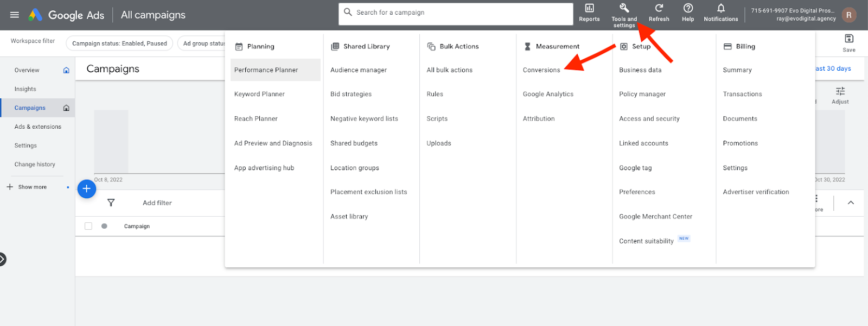Click the Shared Library icon
This screenshot has width=868, height=326.
(335, 47)
